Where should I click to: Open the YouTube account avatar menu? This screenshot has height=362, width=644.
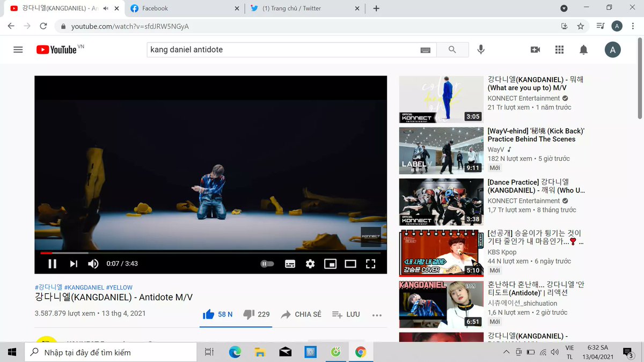point(613,50)
